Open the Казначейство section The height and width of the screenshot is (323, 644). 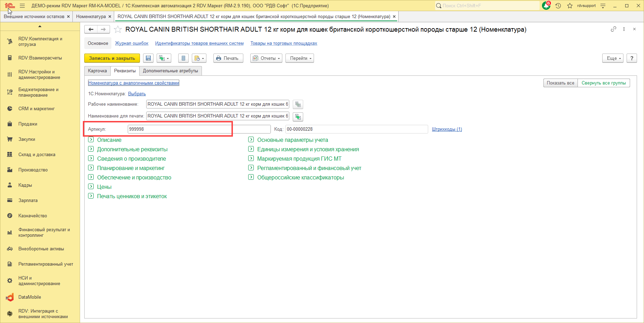40,216
